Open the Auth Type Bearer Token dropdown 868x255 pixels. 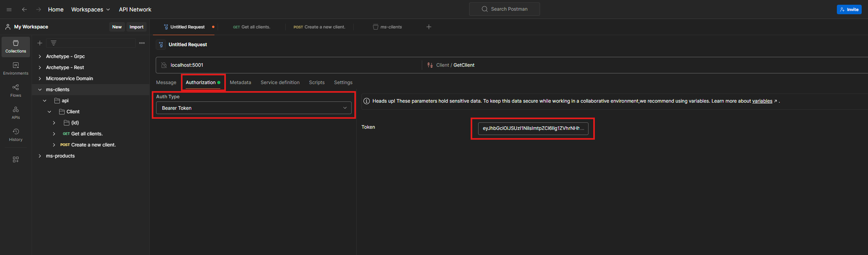(254, 108)
